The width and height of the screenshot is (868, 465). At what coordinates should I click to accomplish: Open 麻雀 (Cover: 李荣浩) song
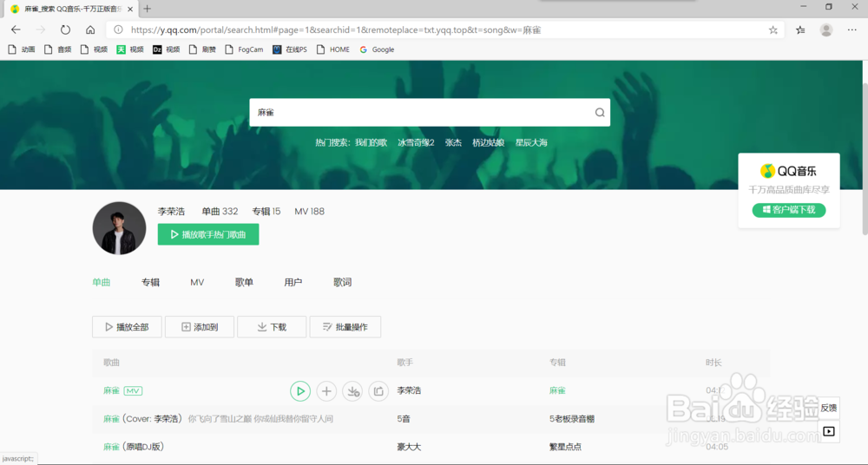tap(143, 418)
